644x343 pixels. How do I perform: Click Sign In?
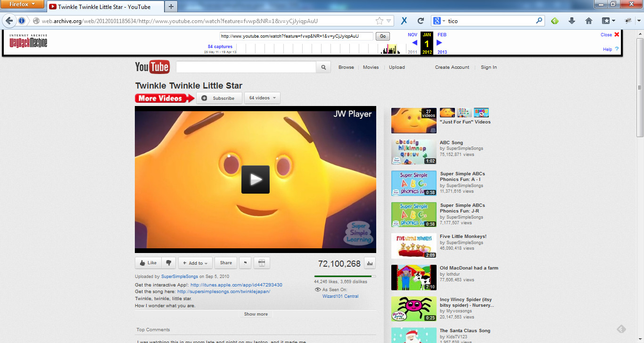(489, 67)
